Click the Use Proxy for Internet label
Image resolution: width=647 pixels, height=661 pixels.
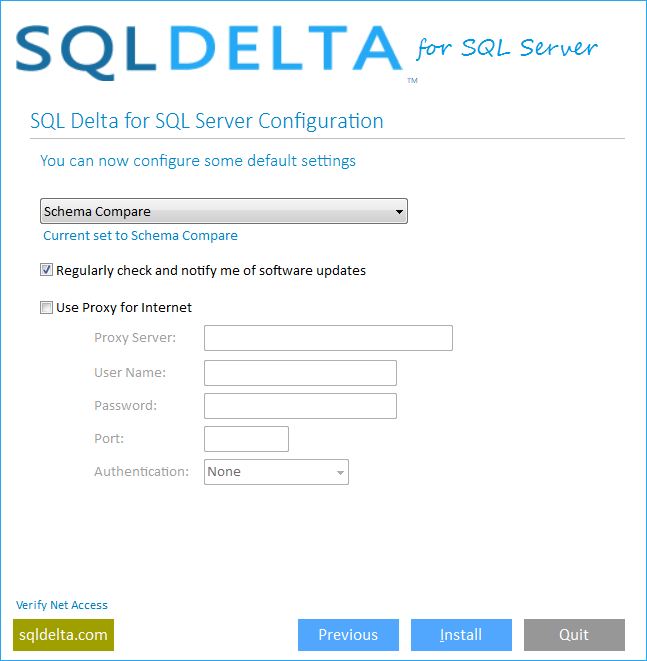[124, 308]
